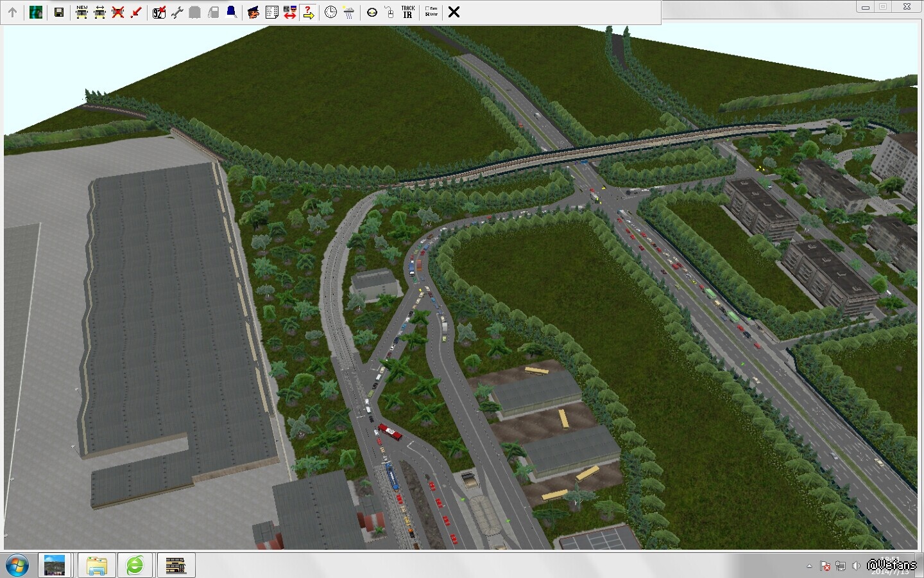The width and height of the screenshot is (924, 578).
Task: Select the steering wheel control icon
Action: pyautogui.click(x=372, y=12)
